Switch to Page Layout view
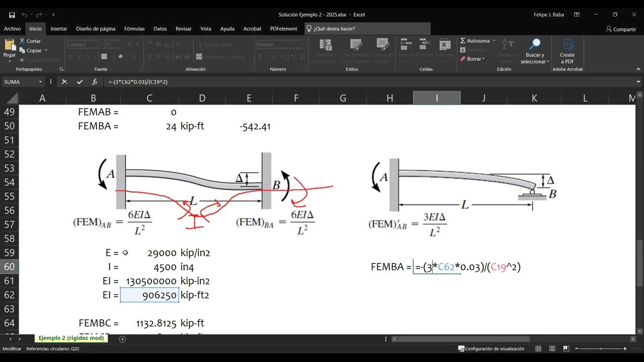 tap(551, 349)
